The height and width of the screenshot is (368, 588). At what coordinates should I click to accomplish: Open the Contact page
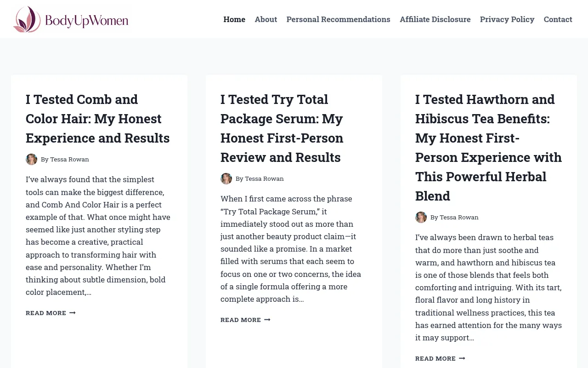tap(558, 19)
